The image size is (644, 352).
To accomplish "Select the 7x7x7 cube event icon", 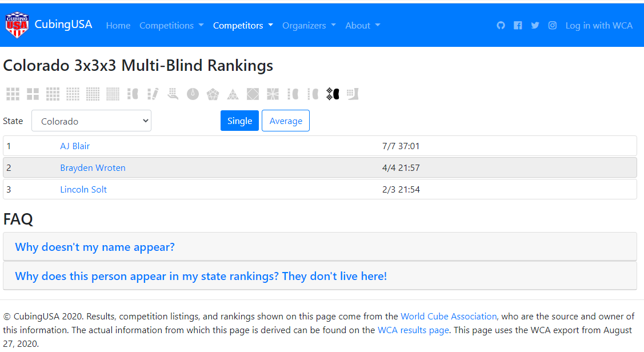I will tap(113, 94).
